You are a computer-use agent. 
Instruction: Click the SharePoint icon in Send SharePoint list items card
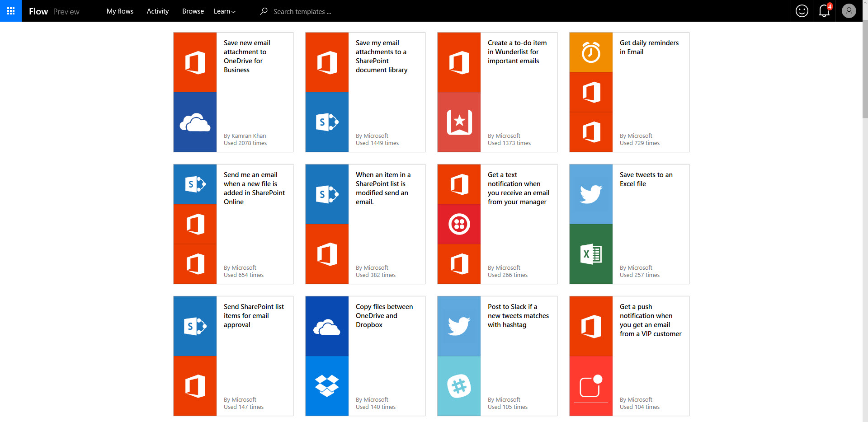[x=195, y=326]
